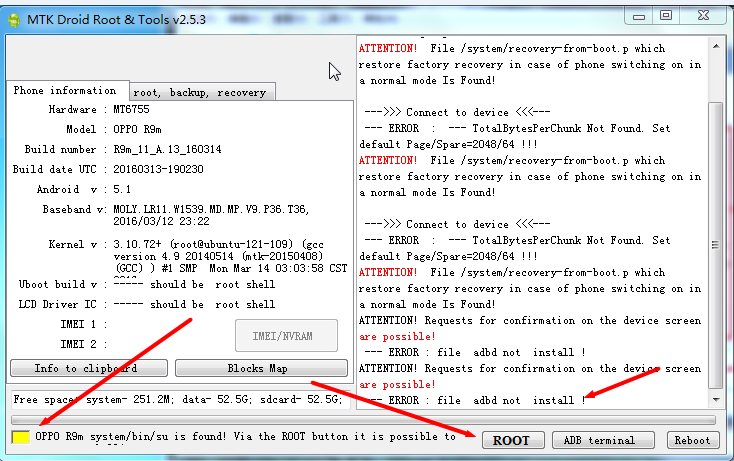Screen dimensions: 734x461
Task: Click the progress bar above the status line
Action: pos(363,419)
